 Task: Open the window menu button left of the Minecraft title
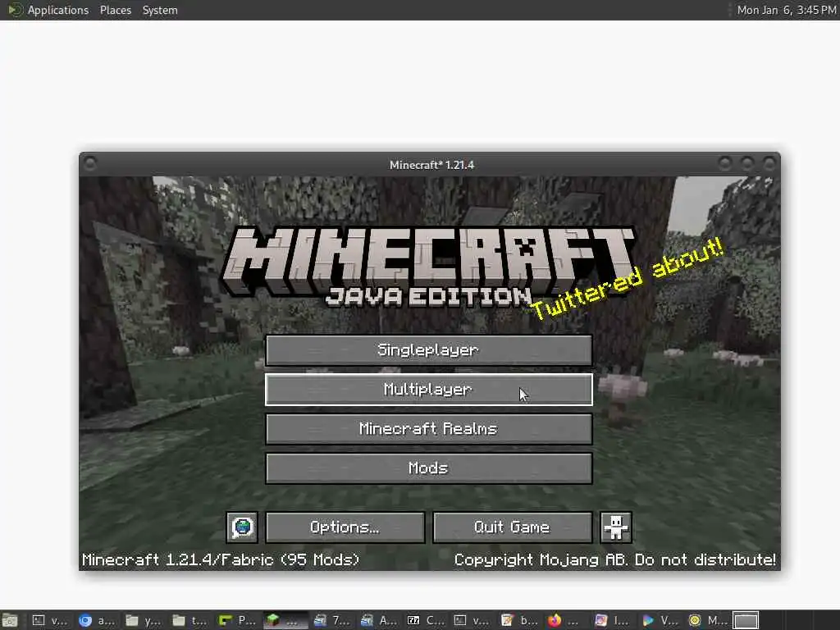tap(90, 163)
